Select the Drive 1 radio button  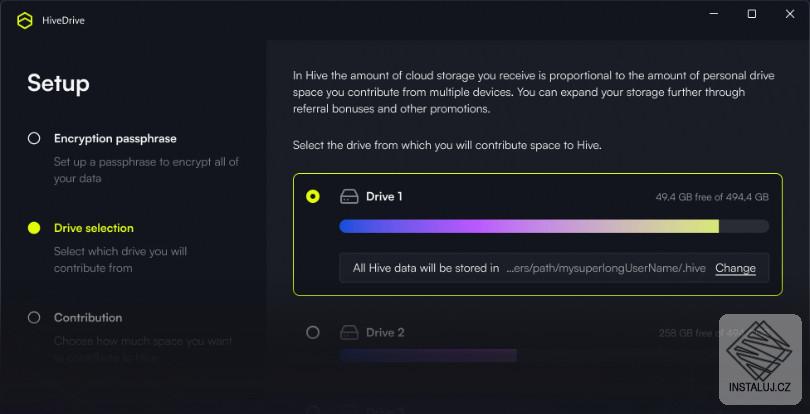[x=313, y=197]
